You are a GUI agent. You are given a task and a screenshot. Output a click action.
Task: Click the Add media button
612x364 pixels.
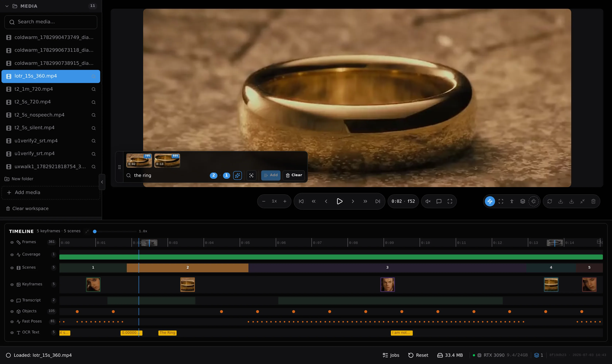point(51,193)
